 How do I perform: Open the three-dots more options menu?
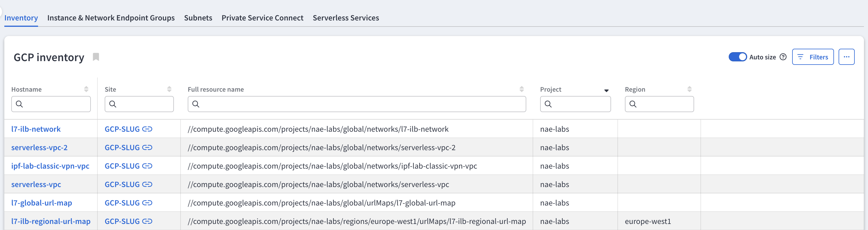[x=846, y=57]
